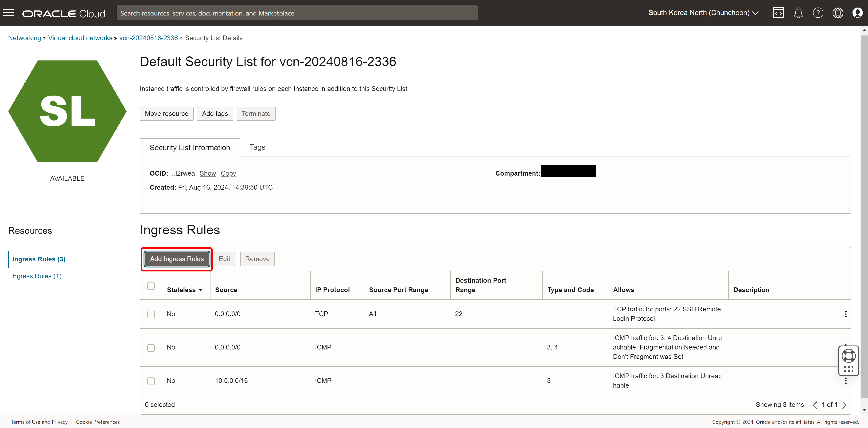Launch Cloud Shell developer tools icon

778,13
